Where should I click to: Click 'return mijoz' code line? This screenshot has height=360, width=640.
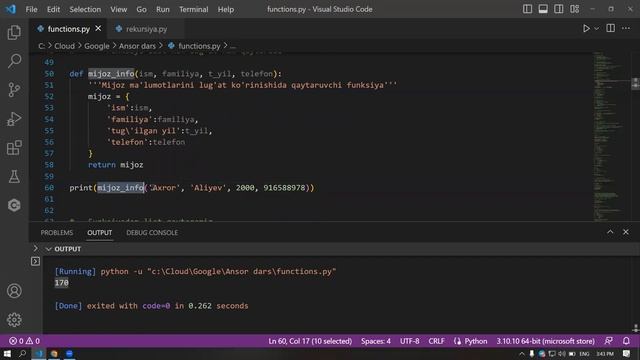[x=116, y=165]
